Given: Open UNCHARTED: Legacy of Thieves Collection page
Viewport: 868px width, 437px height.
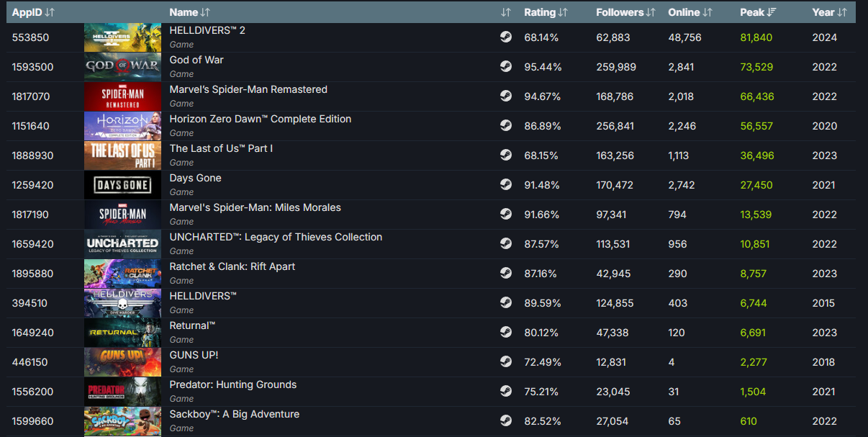Looking at the screenshot, I should pos(276,237).
